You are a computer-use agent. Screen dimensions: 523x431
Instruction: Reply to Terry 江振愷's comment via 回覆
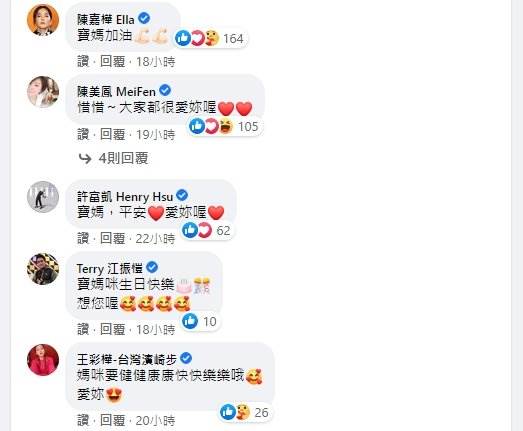click(113, 330)
